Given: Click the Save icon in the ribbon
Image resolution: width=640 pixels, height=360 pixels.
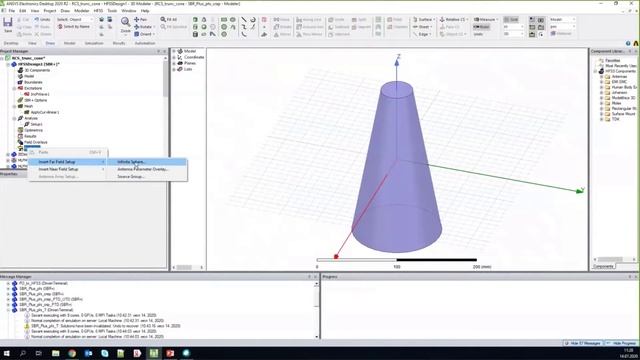Looking at the screenshot, I should [8, 25].
